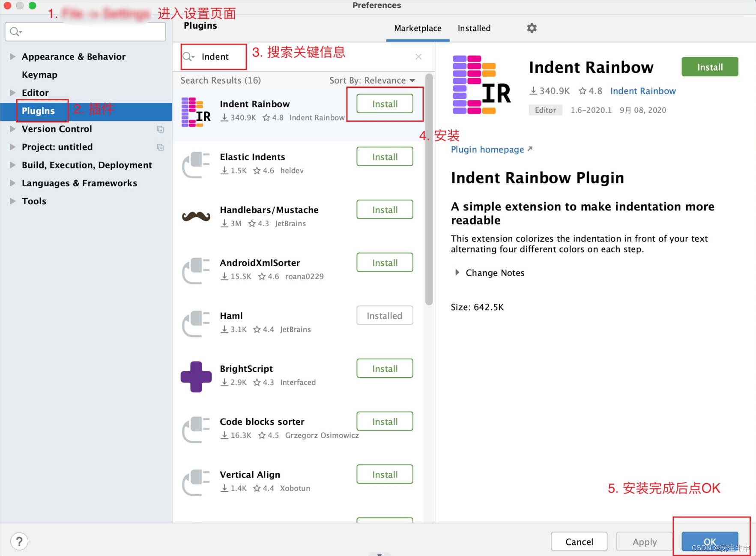The image size is (756, 556).
Task: Install the Handlebars/Mustache plugin
Action: point(385,210)
